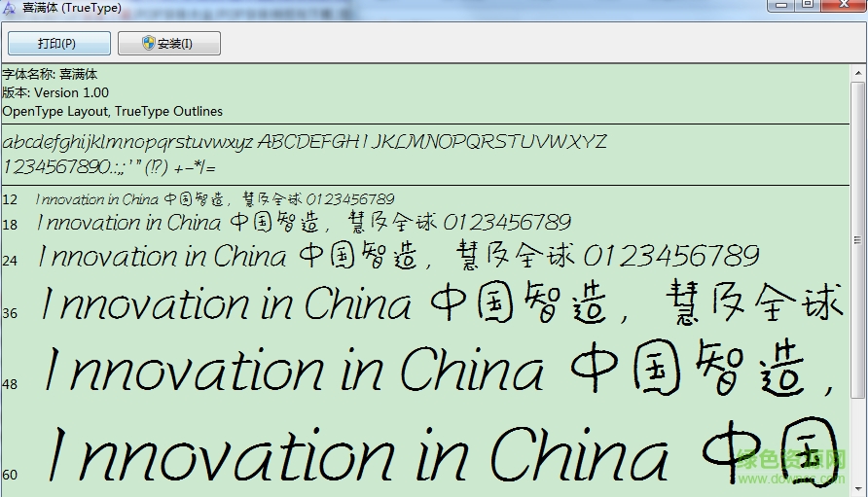Maximize the font viewer window

808,5
